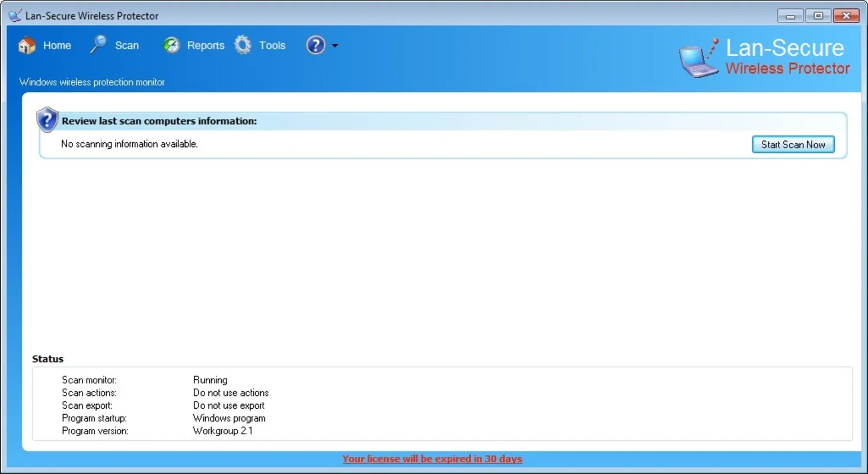Open the license expiration link
This screenshot has width=868, height=474.
432,459
